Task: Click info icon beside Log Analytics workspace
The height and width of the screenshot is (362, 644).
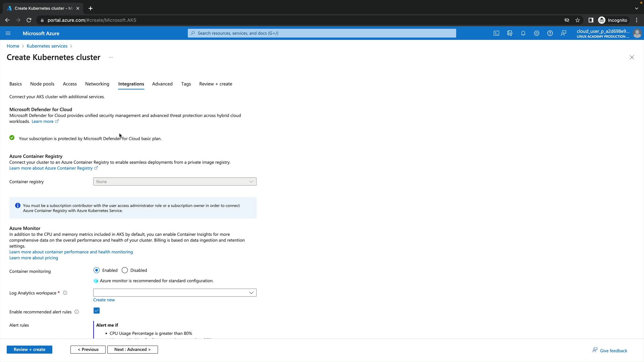Action: (65, 293)
